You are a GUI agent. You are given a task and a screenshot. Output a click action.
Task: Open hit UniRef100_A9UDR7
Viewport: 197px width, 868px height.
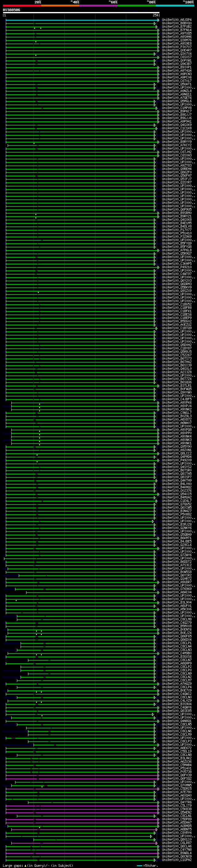pyautogui.click(x=177, y=582)
